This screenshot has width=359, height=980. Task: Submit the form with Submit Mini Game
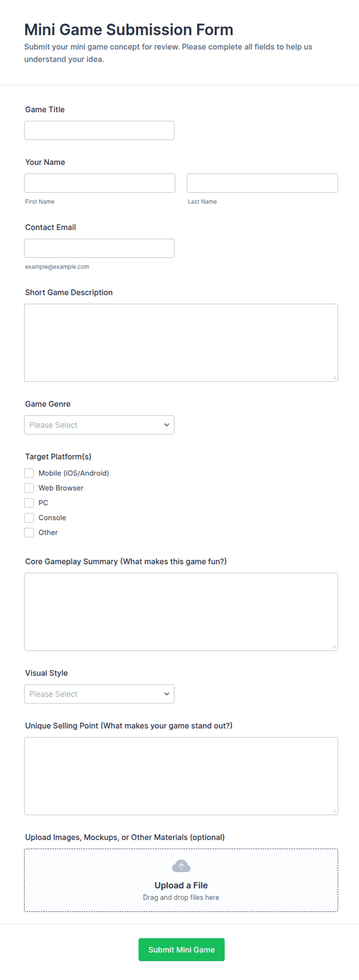[181, 949]
